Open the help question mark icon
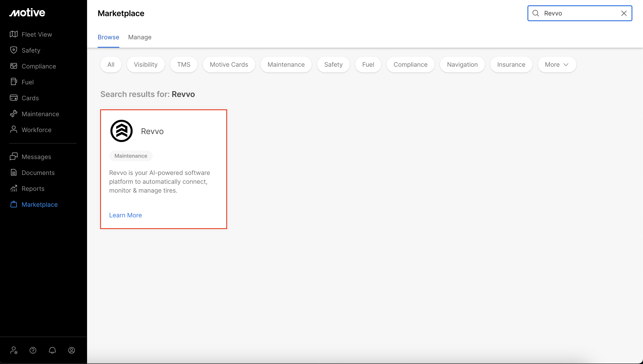This screenshot has height=364, width=643. 33,350
